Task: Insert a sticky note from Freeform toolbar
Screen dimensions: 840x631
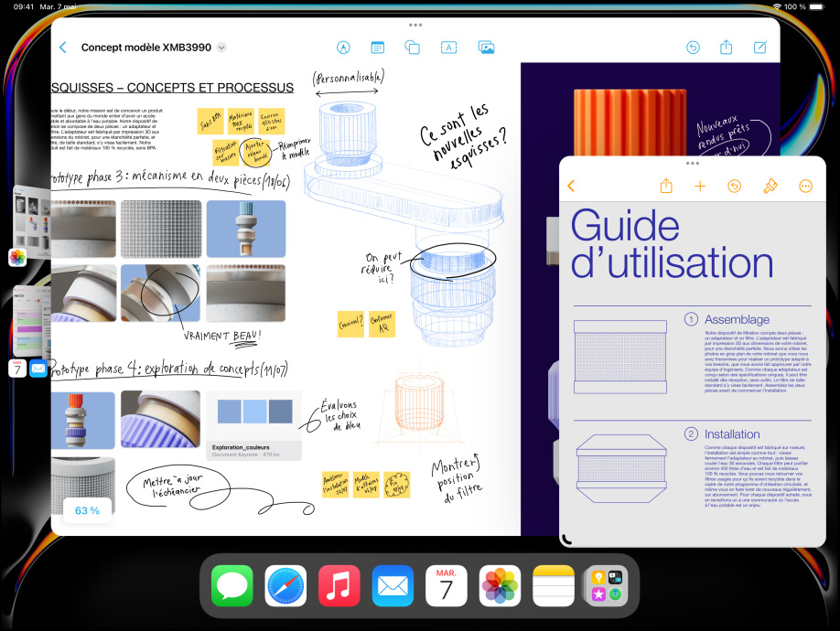Action: 377,48
